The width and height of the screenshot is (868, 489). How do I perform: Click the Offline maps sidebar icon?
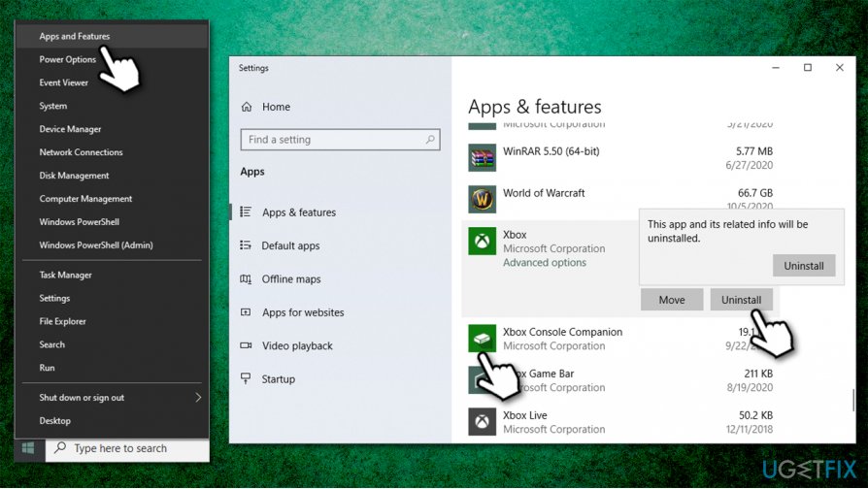tap(246, 278)
